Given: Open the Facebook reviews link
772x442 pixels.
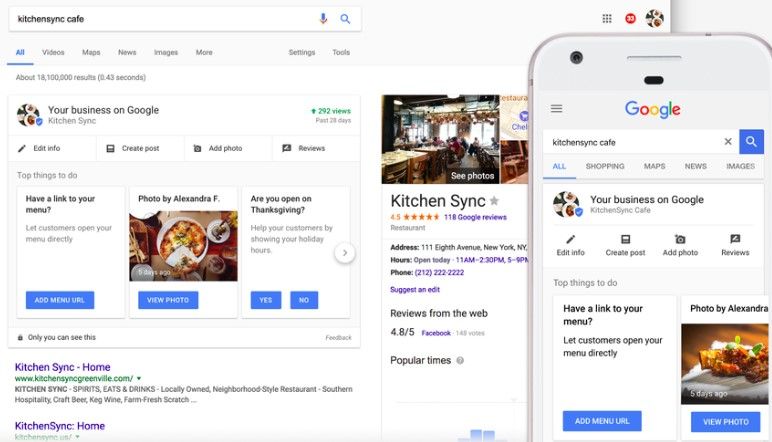Looking at the screenshot, I should coord(436,333).
